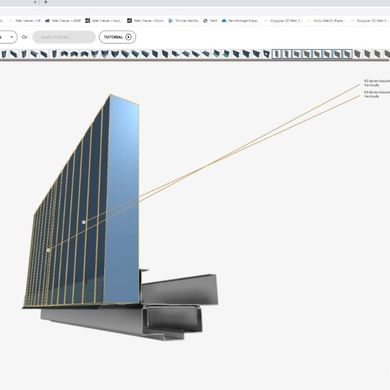Open the bookmark with the blue cloud icon
The width and height of the screenshot is (390, 390).
click(240, 21)
